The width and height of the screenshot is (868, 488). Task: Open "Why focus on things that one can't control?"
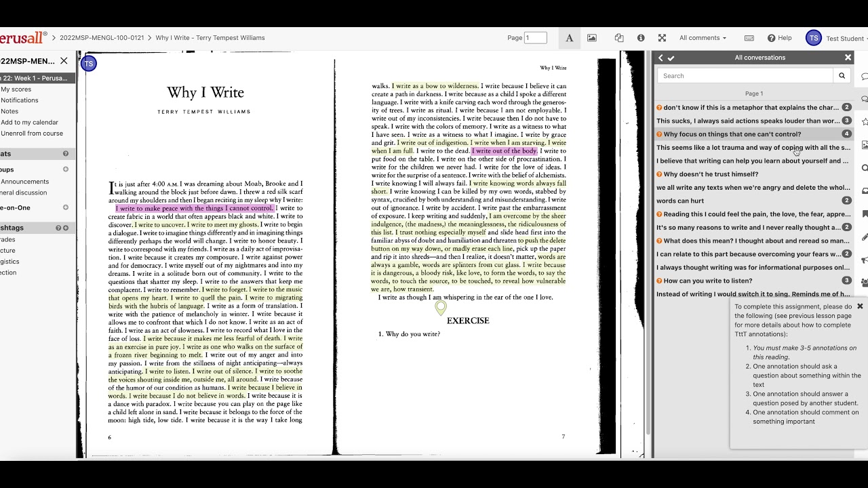(x=753, y=134)
